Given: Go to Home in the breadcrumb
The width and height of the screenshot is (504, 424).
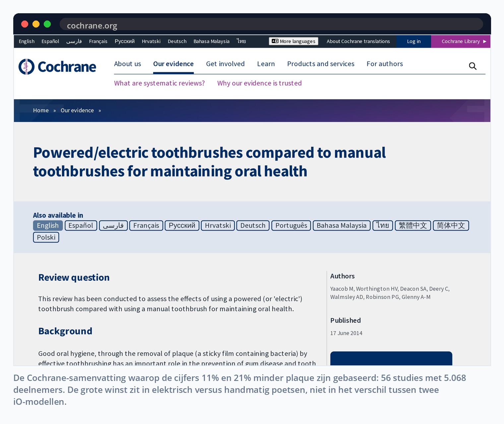Looking at the screenshot, I should pyautogui.click(x=41, y=110).
